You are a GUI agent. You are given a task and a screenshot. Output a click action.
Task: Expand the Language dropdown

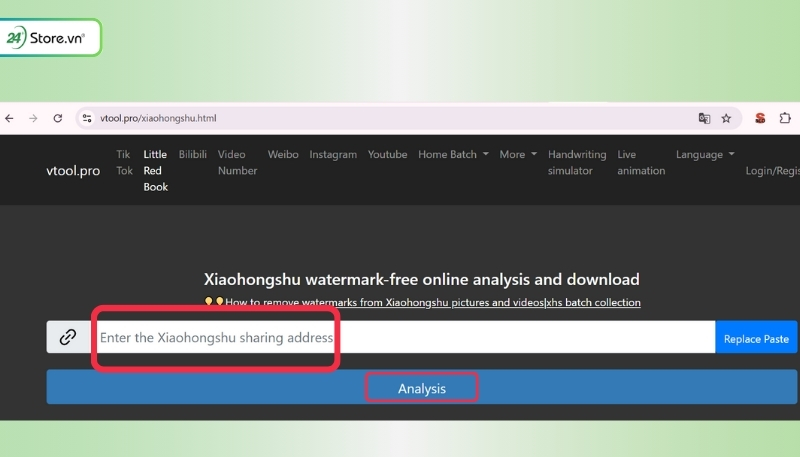[705, 154]
